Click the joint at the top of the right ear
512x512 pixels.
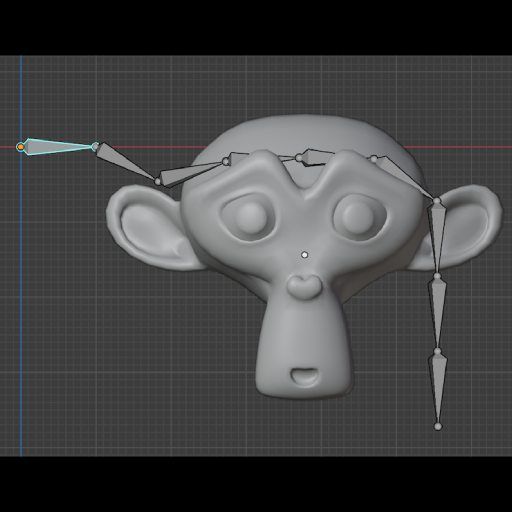437,201
